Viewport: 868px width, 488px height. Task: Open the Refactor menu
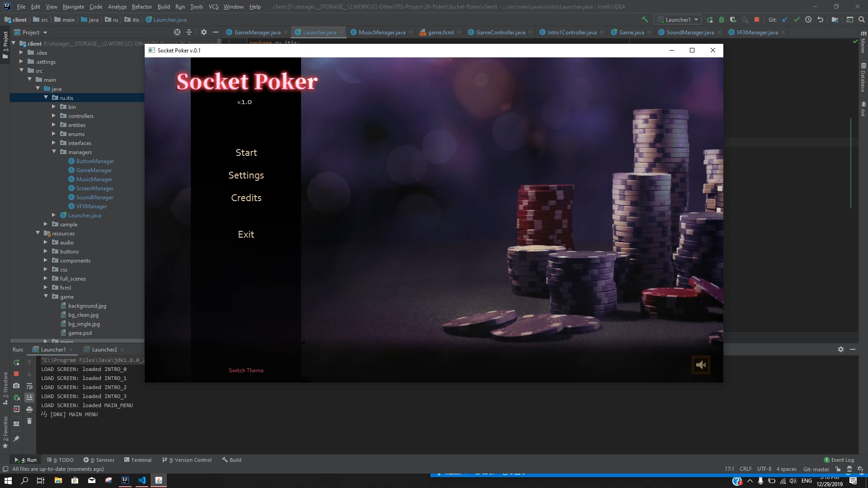tap(142, 6)
